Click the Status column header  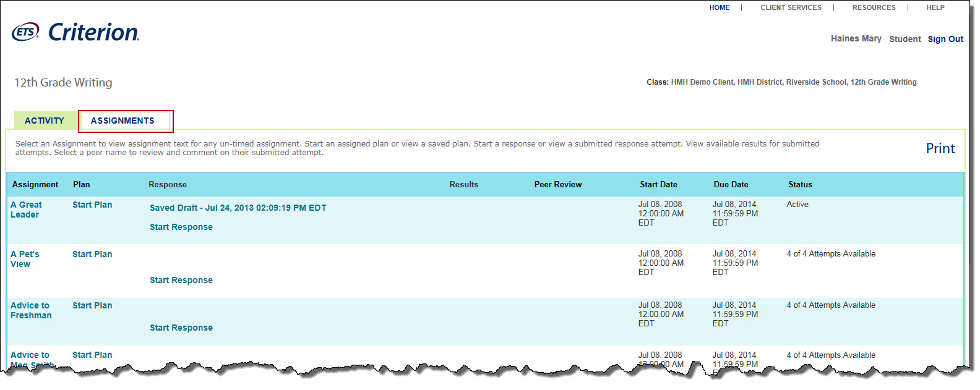coord(800,184)
